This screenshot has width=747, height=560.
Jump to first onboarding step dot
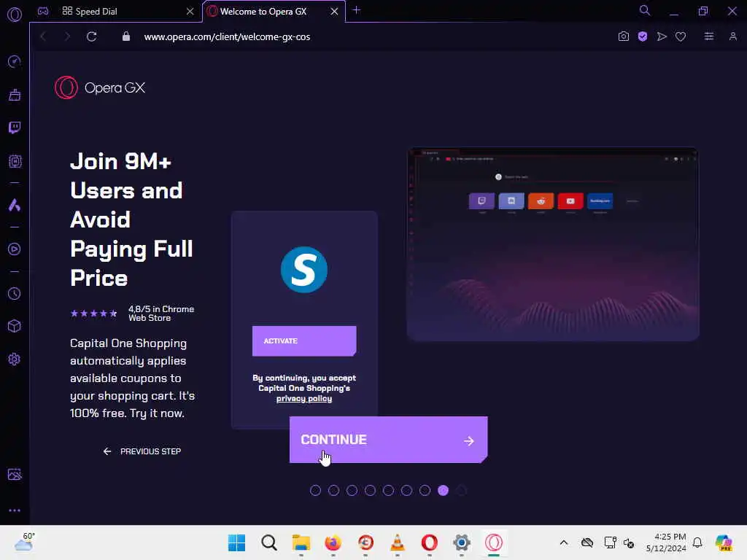click(x=315, y=491)
